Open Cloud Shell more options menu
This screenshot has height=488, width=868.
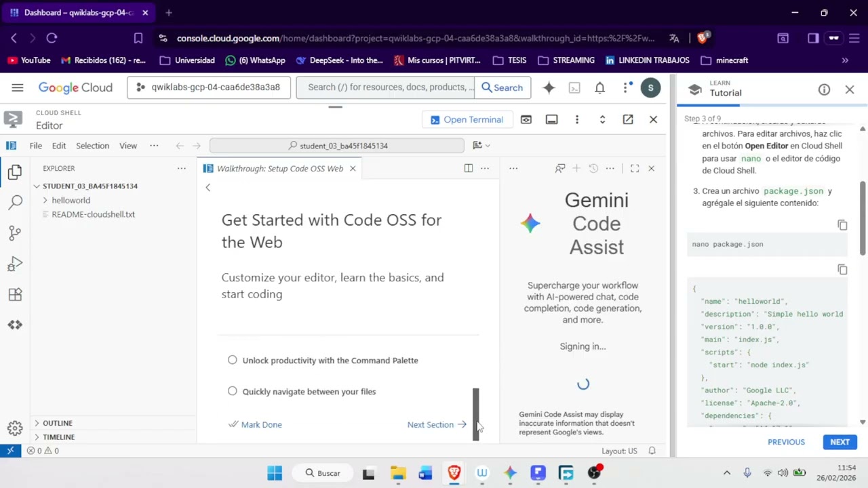coord(577,119)
